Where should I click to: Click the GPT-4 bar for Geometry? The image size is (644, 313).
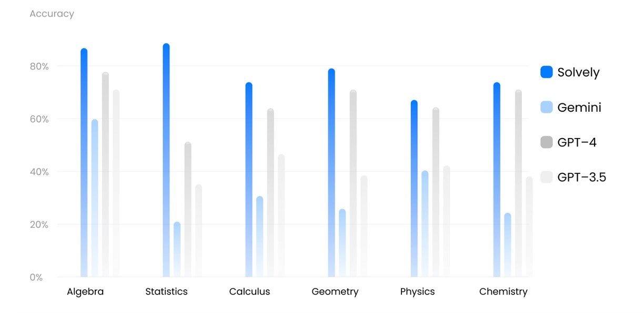(353, 184)
